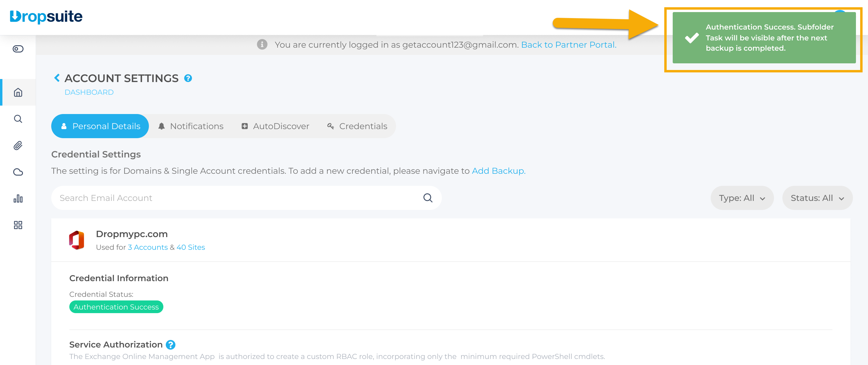Open the grid apps sidebar icon
This screenshot has height=365, width=868.
[x=18, y=225]
